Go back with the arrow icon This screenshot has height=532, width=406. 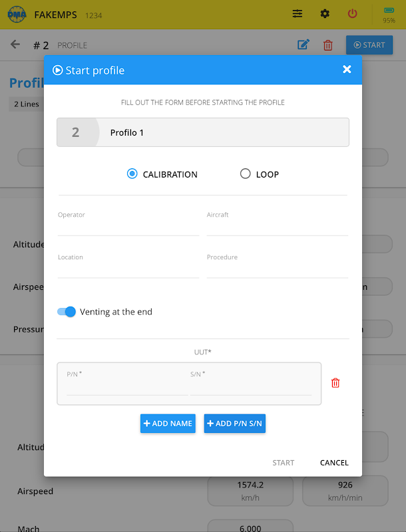point(15,45)
